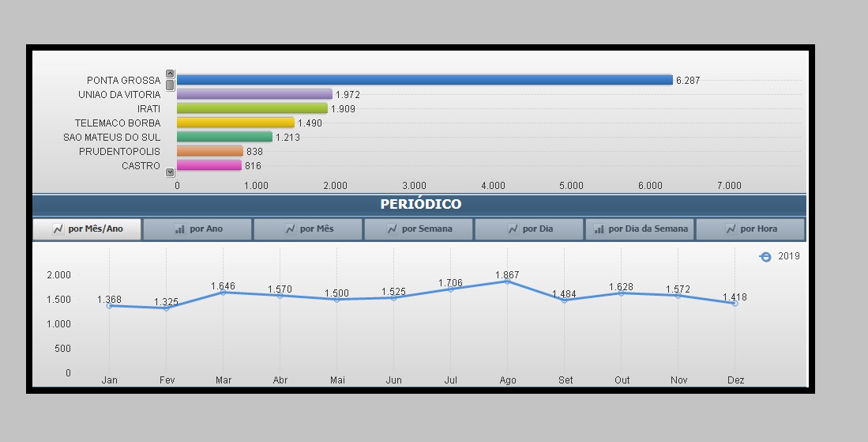Click the Ago data point showing 1.867

(507, 281)
